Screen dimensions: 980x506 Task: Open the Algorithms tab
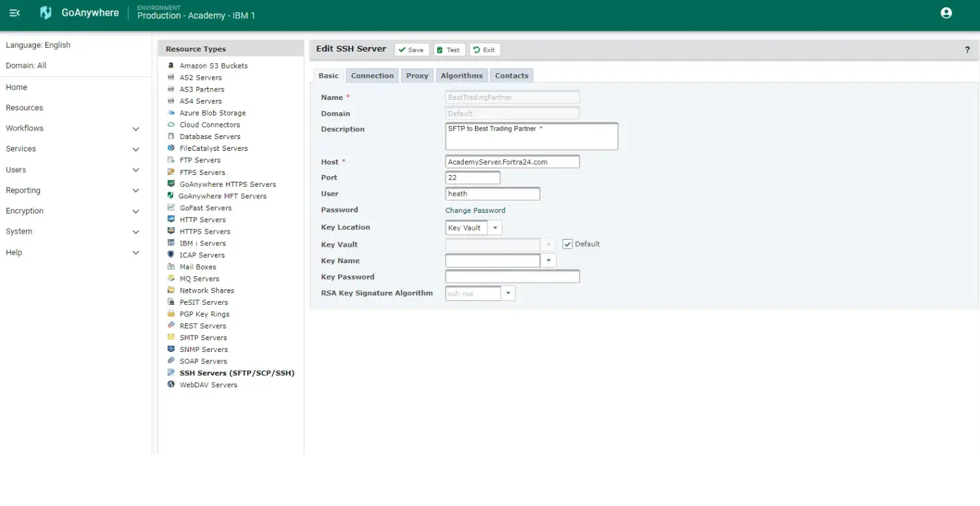click(x=461, y=75)
